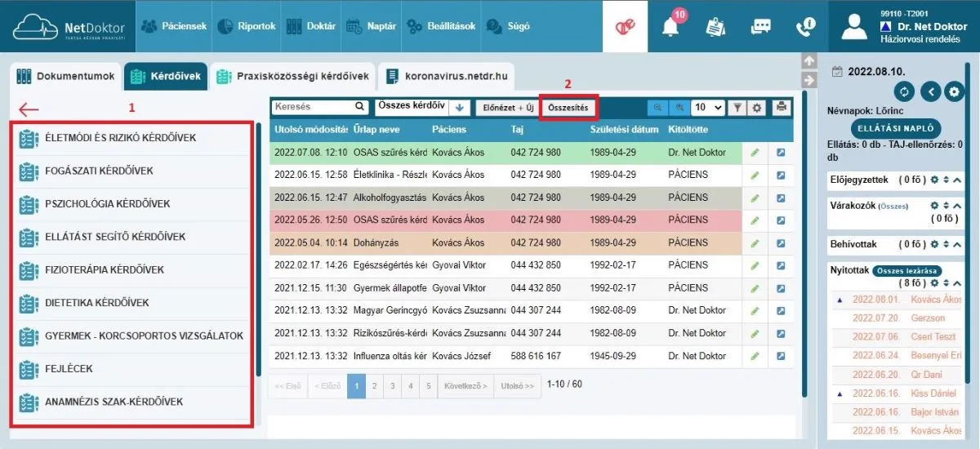
Task: Open the 2022.07.08. OSAS szűrés row externally
Action: [780, 152]
